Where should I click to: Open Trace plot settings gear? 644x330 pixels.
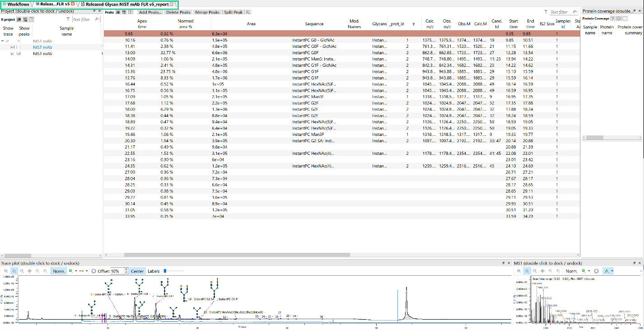click(x=93, y=271)
